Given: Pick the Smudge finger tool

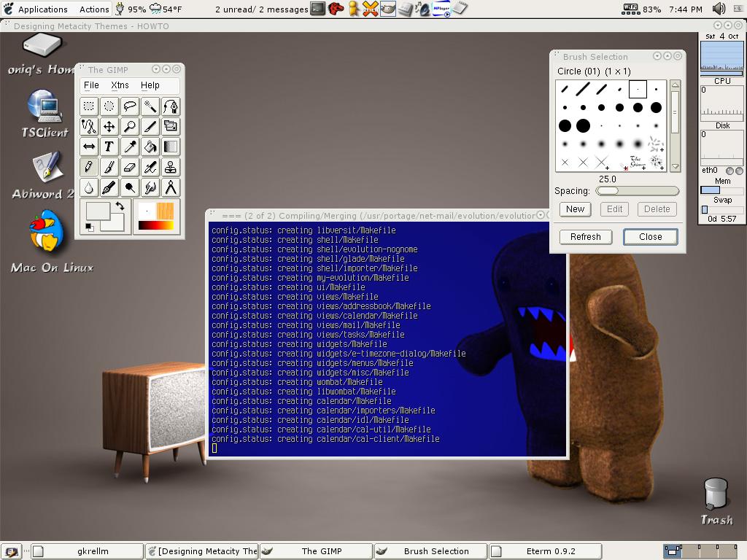Looking at the screenshot, I should pos(150,187).
